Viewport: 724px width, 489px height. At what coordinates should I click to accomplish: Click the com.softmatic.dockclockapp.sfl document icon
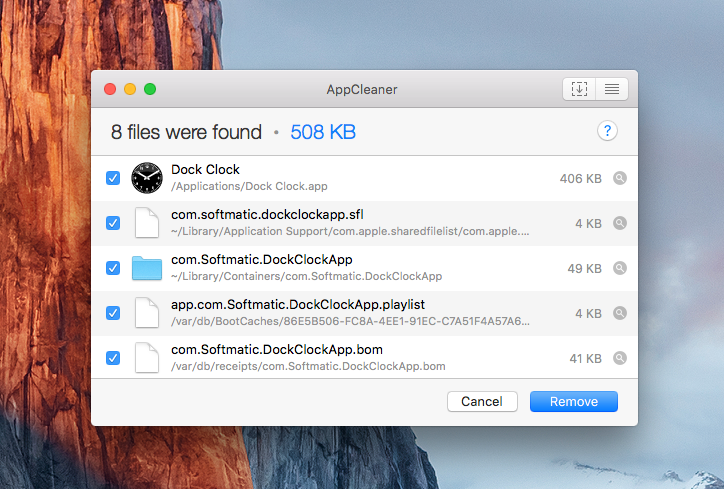(x=147, y=223)
